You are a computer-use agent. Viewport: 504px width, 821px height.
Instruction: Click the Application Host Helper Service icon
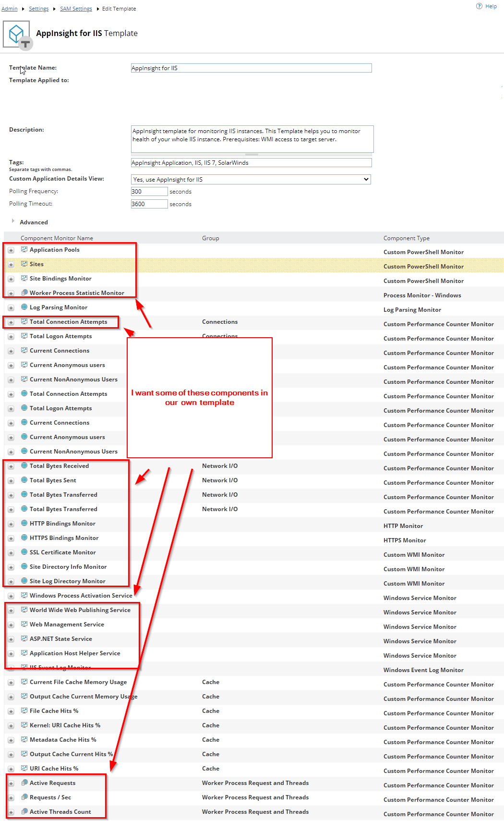point(24,653)
